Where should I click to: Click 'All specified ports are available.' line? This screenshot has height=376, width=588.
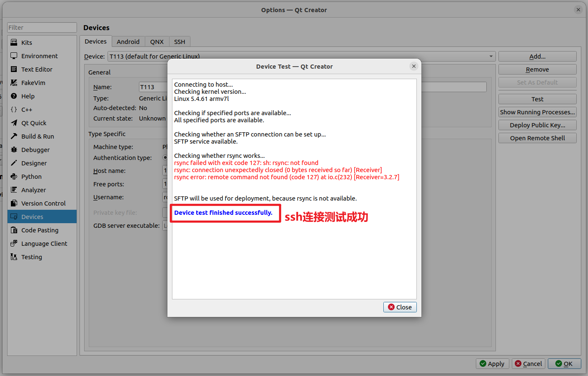pyautogui.click(x=219, y=120)
